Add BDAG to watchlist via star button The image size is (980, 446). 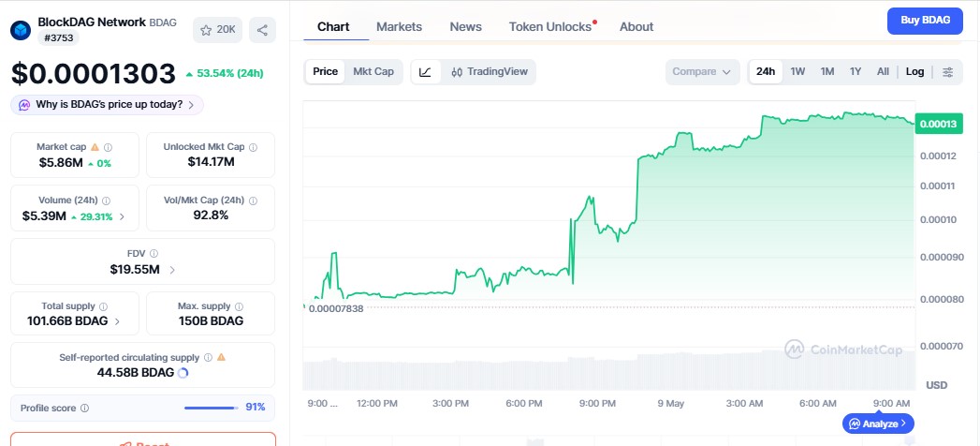(217, 30)
